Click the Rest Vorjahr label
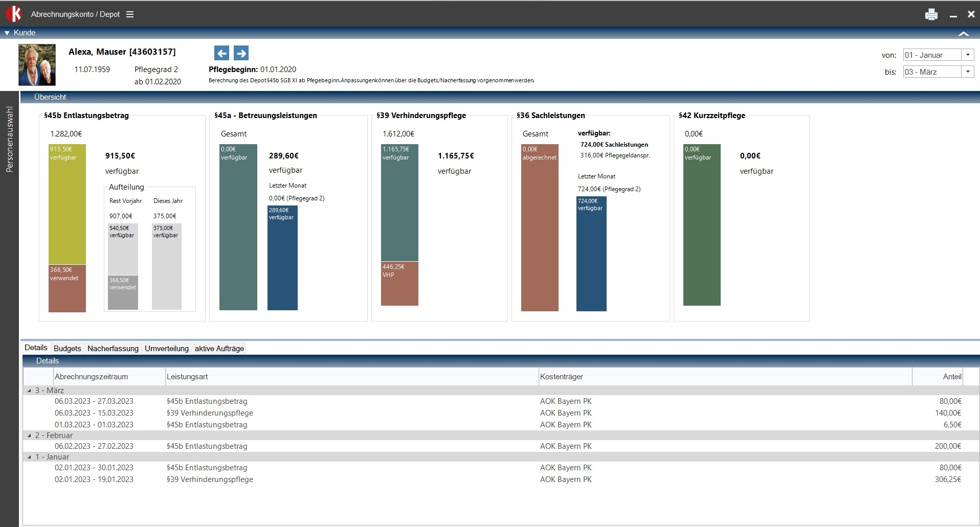The image size is (980, 527). (x=125, y=201)
